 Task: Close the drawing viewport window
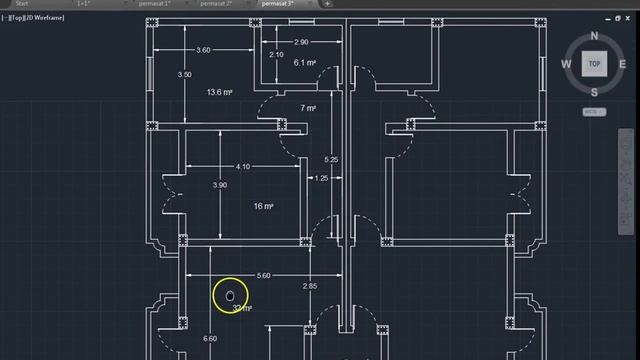tap(628, 18)
